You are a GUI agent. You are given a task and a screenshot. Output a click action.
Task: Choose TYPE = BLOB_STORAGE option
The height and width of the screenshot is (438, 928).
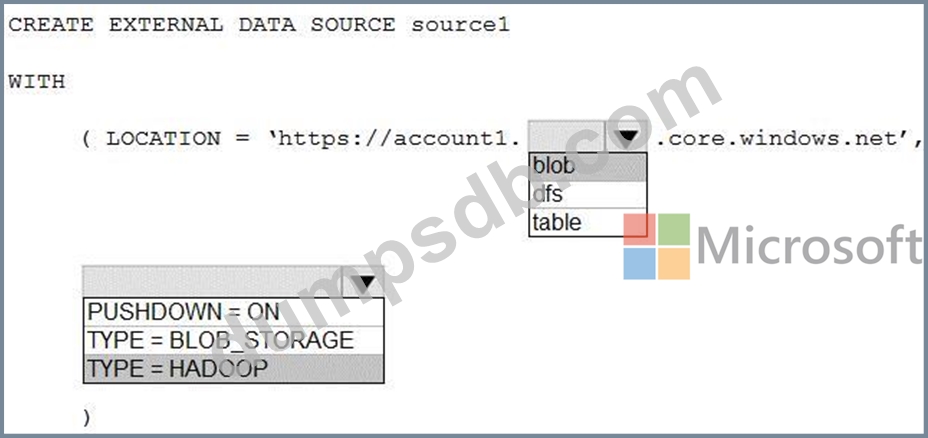(x=233, y=340)
